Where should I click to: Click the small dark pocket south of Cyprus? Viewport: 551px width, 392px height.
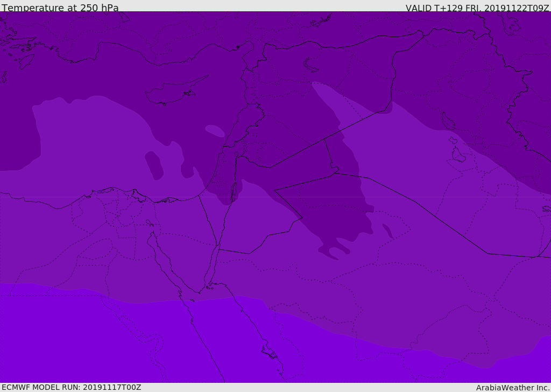coord(154,165)
